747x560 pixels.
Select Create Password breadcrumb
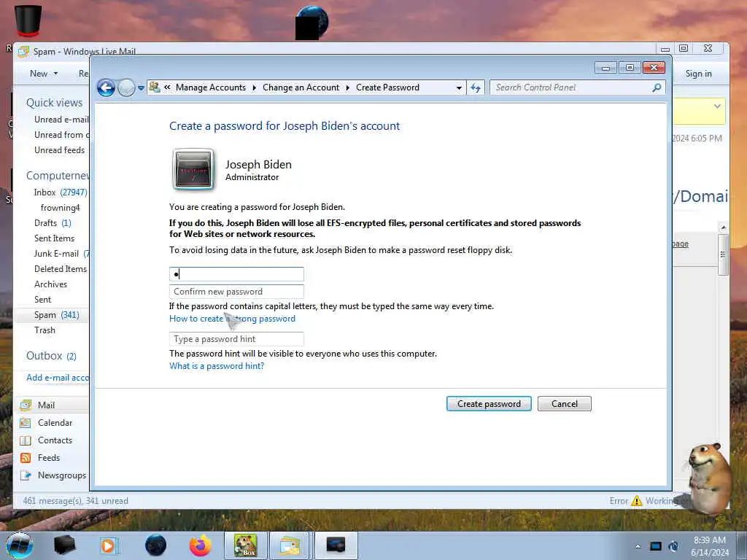click(387, 87)
